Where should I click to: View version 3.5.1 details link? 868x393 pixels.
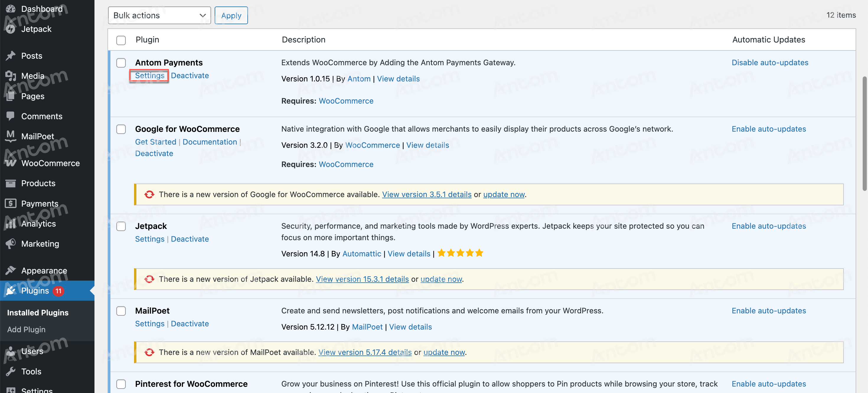(427, 194)
